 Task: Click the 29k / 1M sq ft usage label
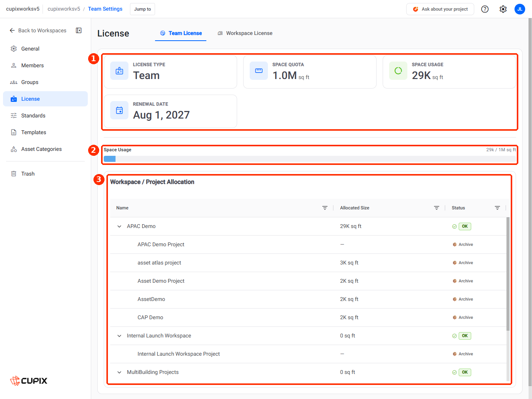click(x=501, y=150)
